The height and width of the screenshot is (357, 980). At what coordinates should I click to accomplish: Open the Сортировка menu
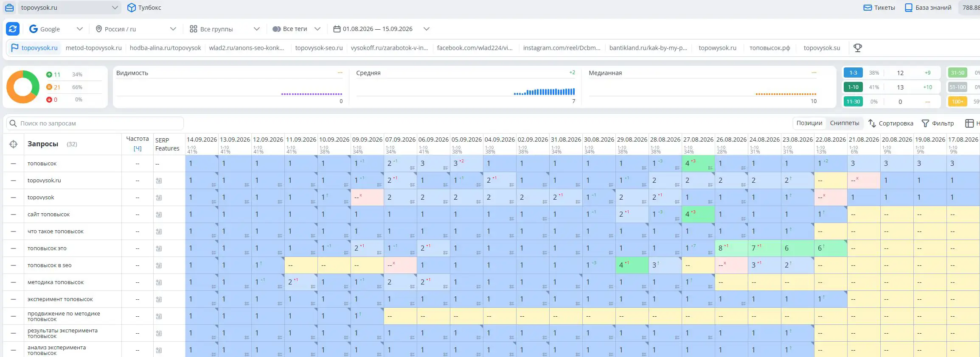coord(890,123)
